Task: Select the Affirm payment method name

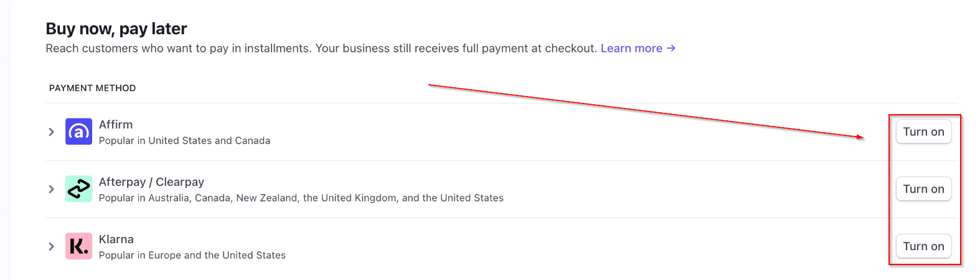Action: (x=116, y=125)
